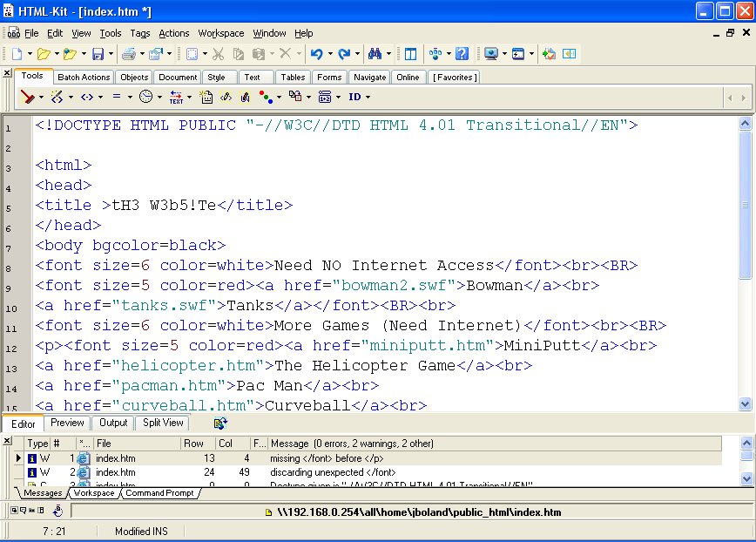Click the Help question mark icon

[462, 53]
